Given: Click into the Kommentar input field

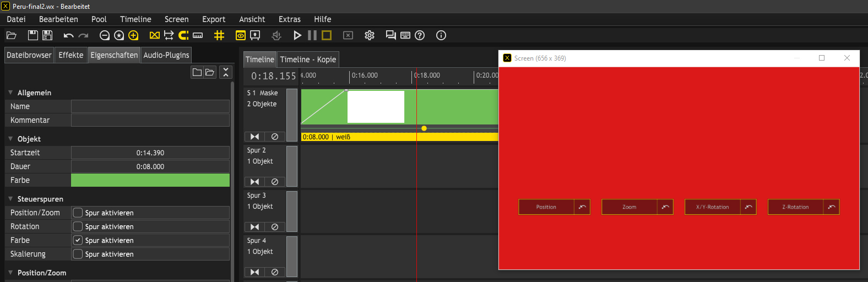Looking at the screenshot, I should click(x=150, y=120).
